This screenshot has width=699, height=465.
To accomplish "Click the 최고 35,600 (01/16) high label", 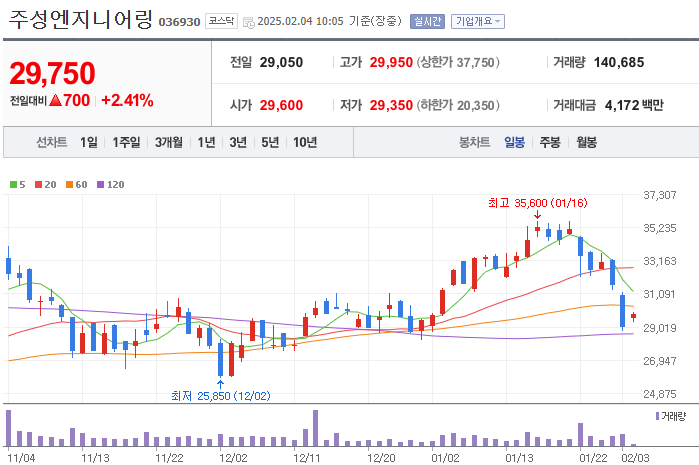I will tap(538, 203).
